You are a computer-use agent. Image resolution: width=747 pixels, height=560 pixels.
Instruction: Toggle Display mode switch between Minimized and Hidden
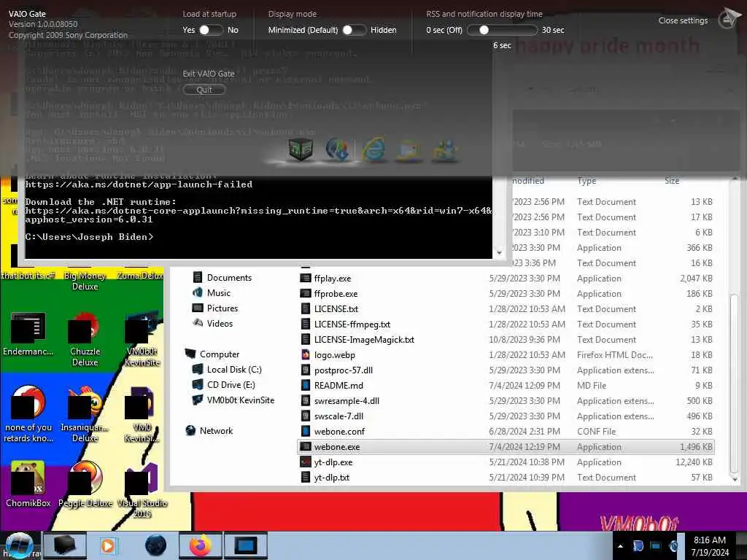click(x=355, y=30)
